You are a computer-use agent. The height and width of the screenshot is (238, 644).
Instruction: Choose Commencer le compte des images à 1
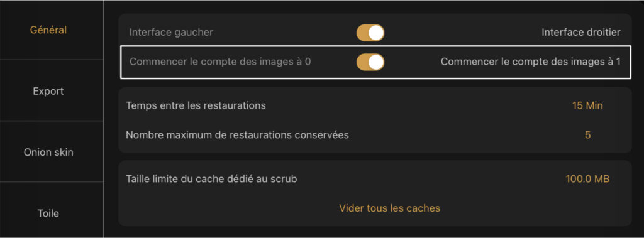[x=531, y=62]
